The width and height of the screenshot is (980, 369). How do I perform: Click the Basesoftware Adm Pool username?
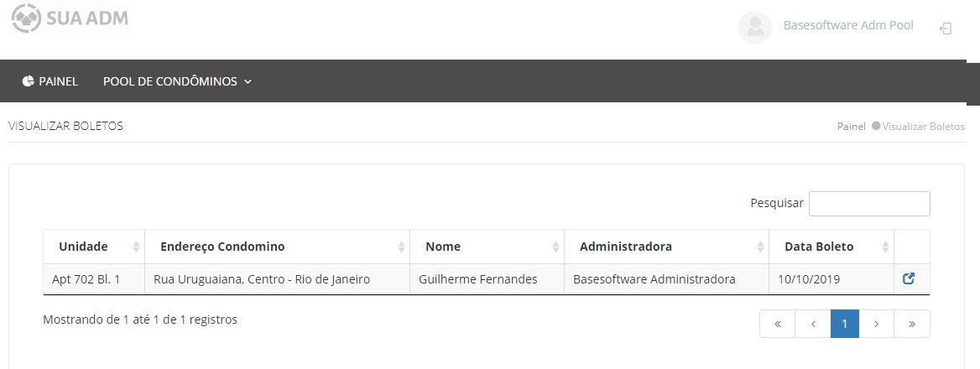[x=848, y=25]
